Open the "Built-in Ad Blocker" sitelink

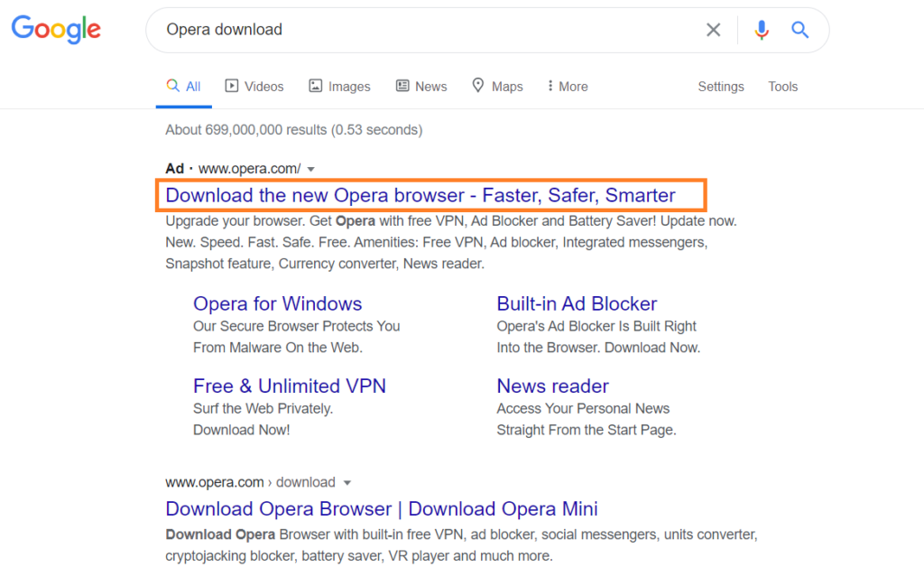coord(577,303)
